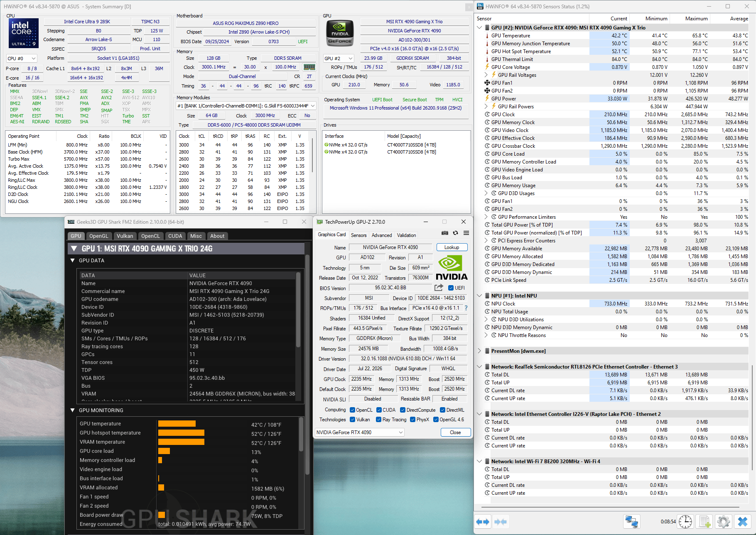Toggle the DirectCompute checkbox

tap(403, 410)
